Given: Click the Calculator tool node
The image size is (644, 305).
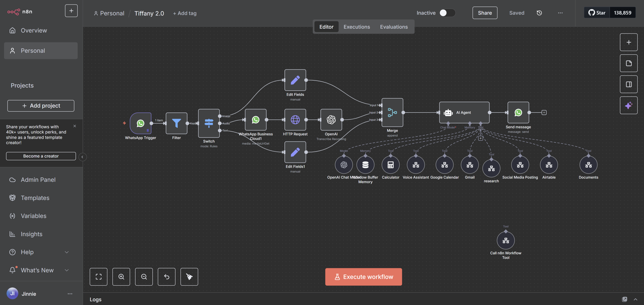Looking at the screenshot, I should pos(390,165).
